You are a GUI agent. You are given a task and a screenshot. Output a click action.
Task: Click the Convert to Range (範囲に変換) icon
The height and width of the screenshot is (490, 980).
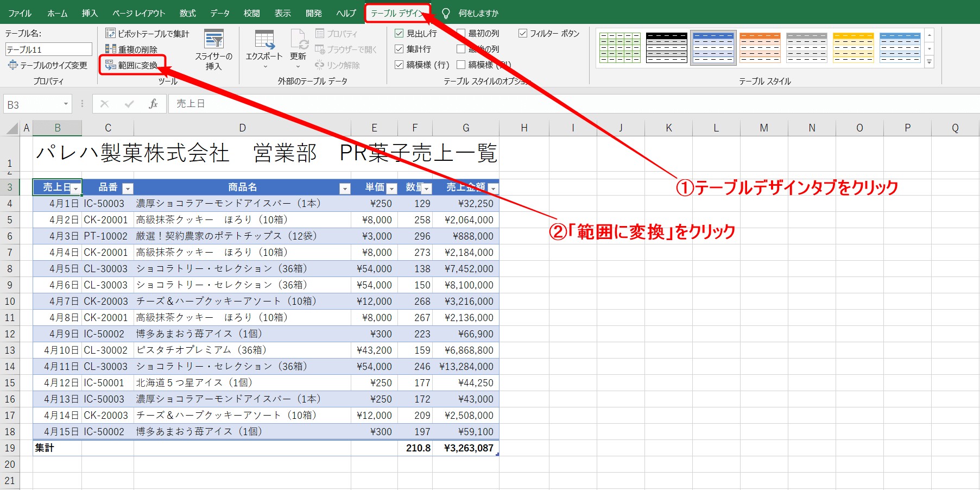(110, 65)
